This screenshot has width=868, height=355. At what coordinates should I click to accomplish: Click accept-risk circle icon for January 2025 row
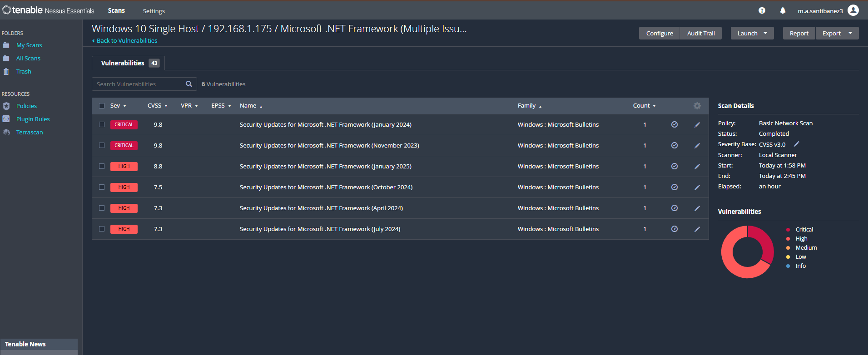675,166
